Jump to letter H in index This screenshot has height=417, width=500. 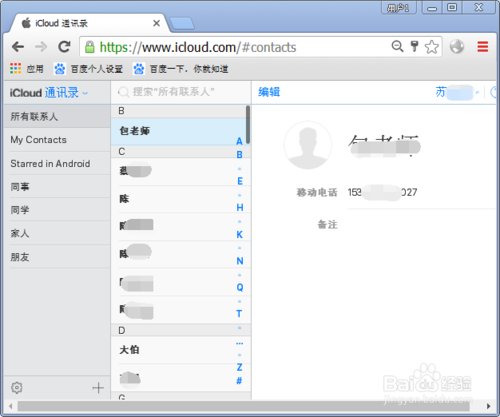pyautogui.click(x=240, y=208)
